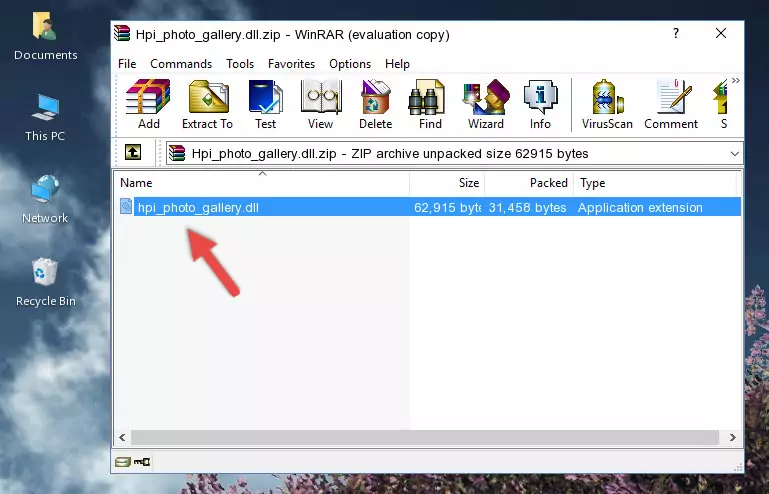Click the horizontal scrollbar thumb
This screenshot has height=494, width=769.
tap(425, 437)
